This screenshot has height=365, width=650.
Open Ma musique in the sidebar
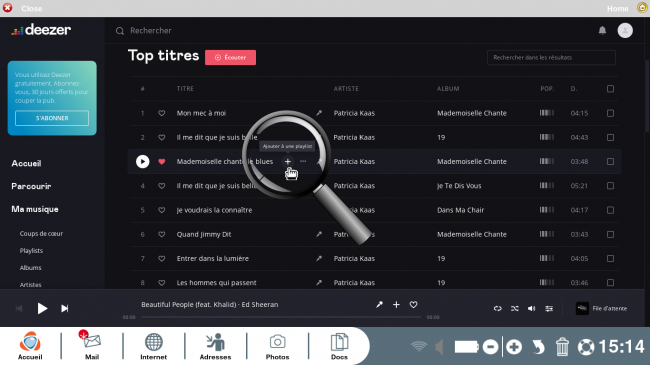click(35, 209)
